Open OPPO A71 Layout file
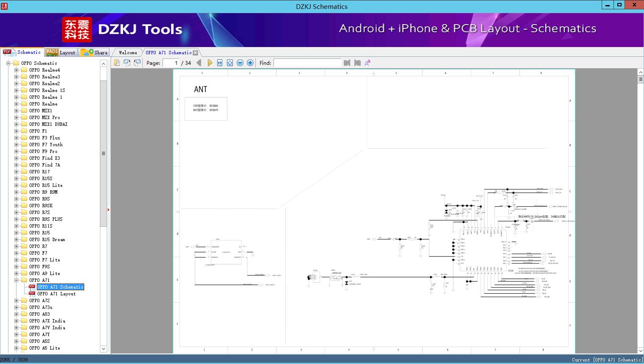Image resolution: width=644 pixels, height=364 pixels. (x=56, y=294)
